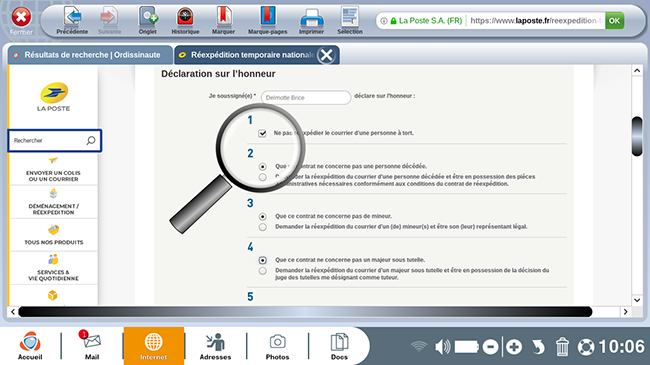The image size is (650, 365).
Task: Click the undo curved arrow icon
Action: tap(538, 347)
